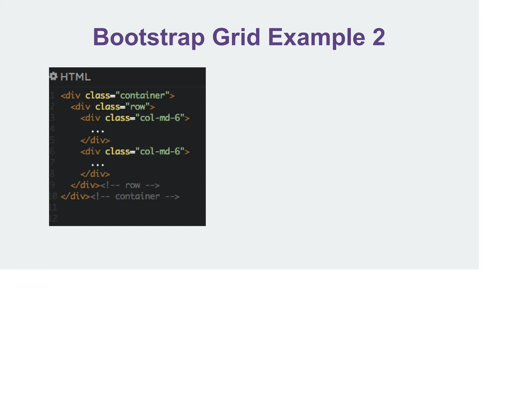This screenshot has height=399, width=532.
Task: Click the ellipsis on line 4
Action: (x=98, y=131)
